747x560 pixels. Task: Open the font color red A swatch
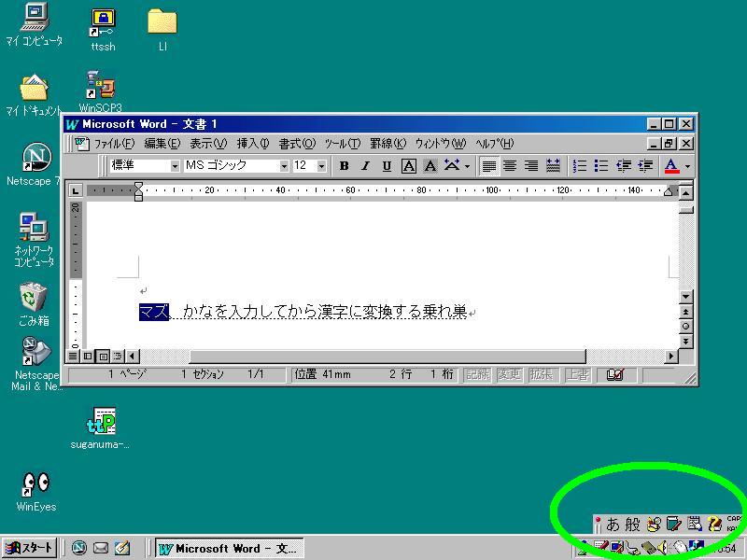[670, 166]
